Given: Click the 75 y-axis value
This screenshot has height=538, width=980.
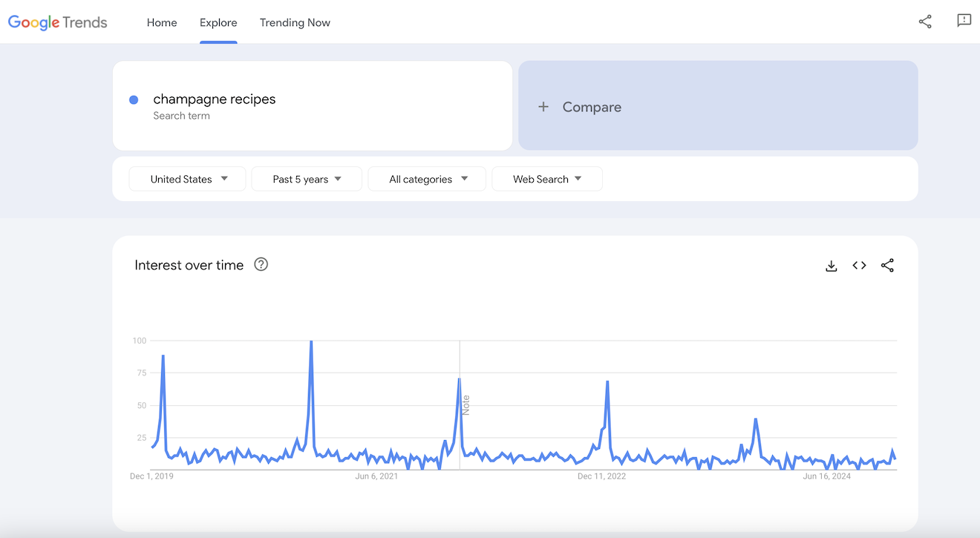Looking at the screenshot, I should tap(141, 373).
